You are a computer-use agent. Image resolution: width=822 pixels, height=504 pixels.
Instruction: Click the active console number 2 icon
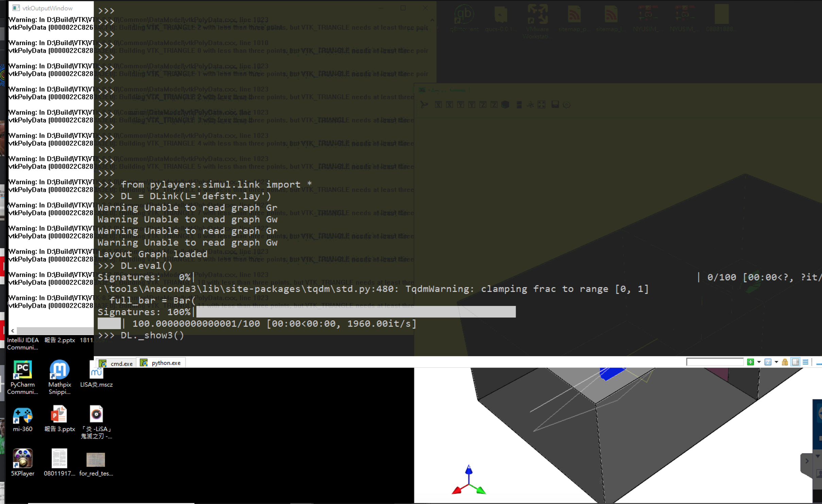[x=768, y=362]
